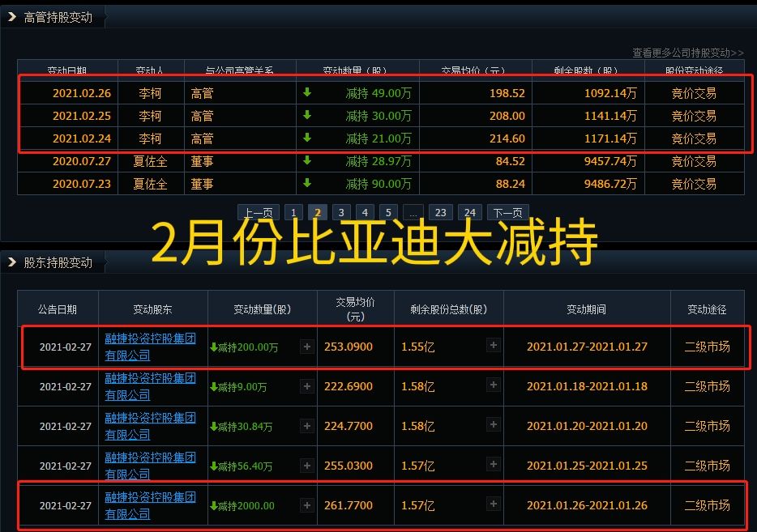The image size is (757, 532).
Task: Click 股东持股变动 section title
Action: [x=58, y=262]
